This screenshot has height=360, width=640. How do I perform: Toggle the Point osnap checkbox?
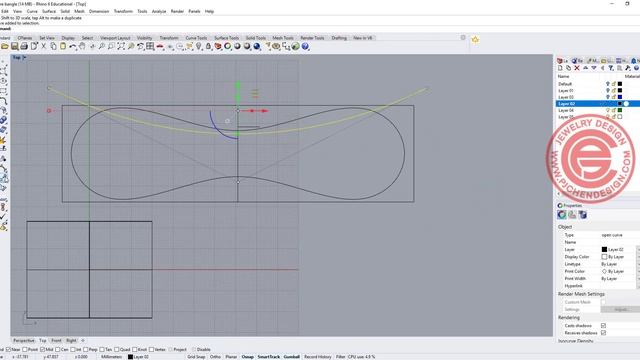point(25,349)
